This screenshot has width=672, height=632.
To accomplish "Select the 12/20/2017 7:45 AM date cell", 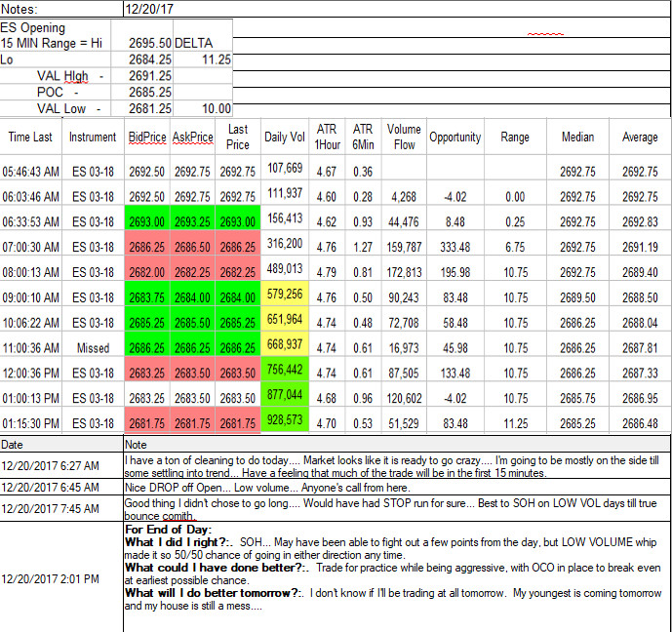I will [61, 508].
